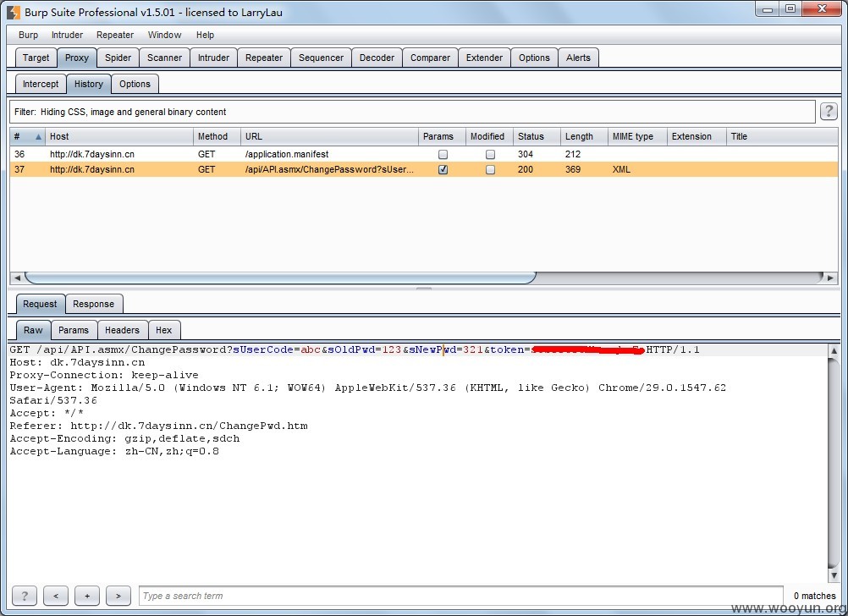The width and height of the screenshot is (848, 616).
Task: Open the Intercept sub-tab
Action: click(x=41, y=84)
